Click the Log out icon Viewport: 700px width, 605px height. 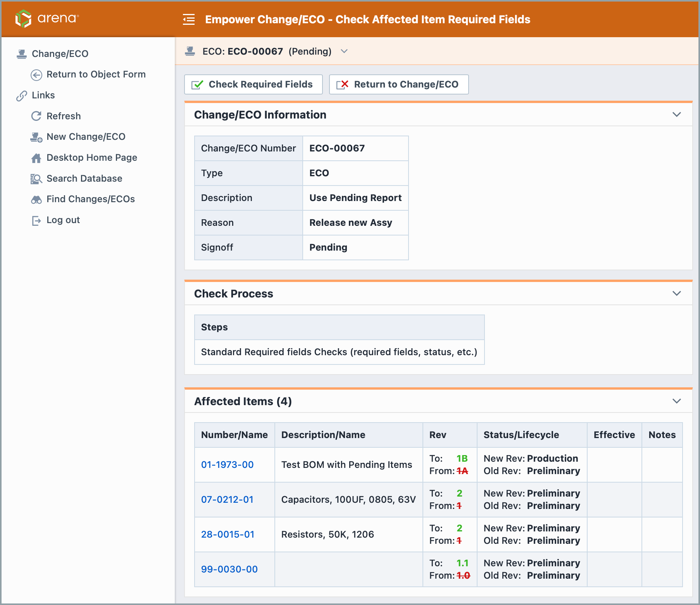point(36,220)
